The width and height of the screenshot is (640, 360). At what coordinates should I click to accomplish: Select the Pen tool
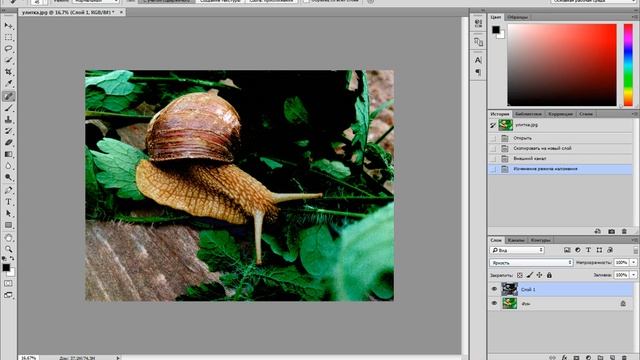8,190
